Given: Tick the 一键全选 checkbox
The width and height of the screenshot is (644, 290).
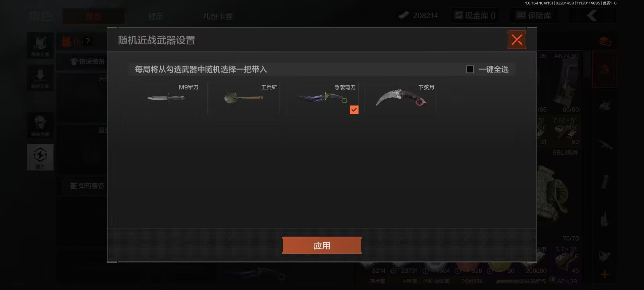Looking at the screenshot, I should pos(470,69).
